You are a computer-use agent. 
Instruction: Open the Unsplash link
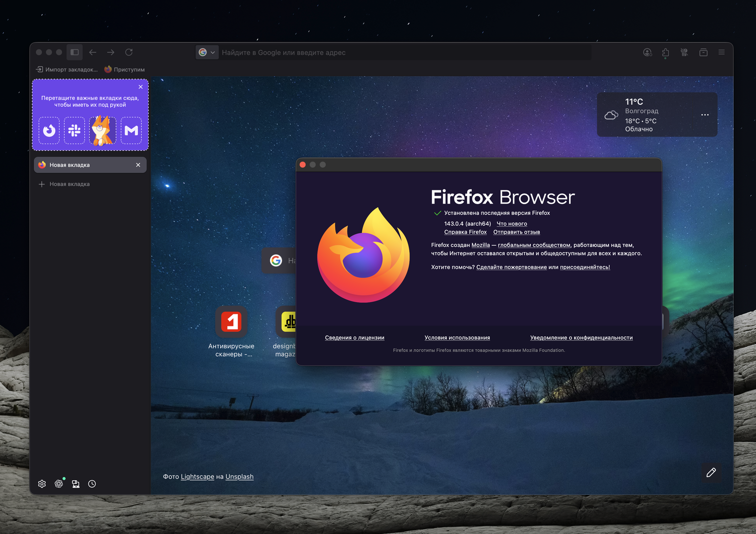point(239,477)
